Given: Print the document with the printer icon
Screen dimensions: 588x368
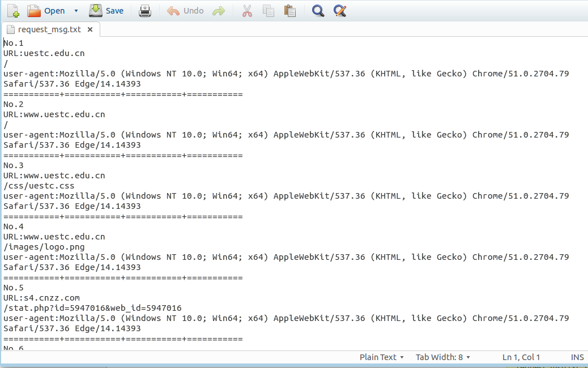Looking at the screenshot, I should click(145, 11).
